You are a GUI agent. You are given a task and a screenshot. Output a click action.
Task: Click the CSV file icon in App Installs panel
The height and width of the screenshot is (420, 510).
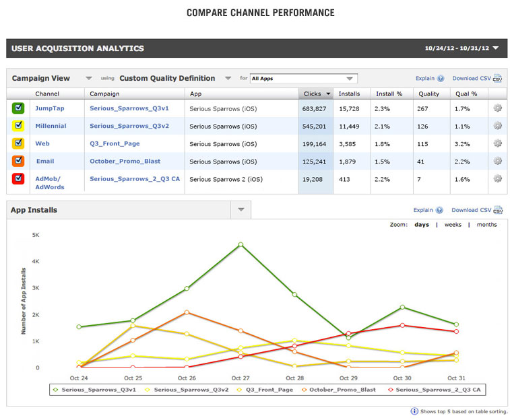click(x=498, y=210)
